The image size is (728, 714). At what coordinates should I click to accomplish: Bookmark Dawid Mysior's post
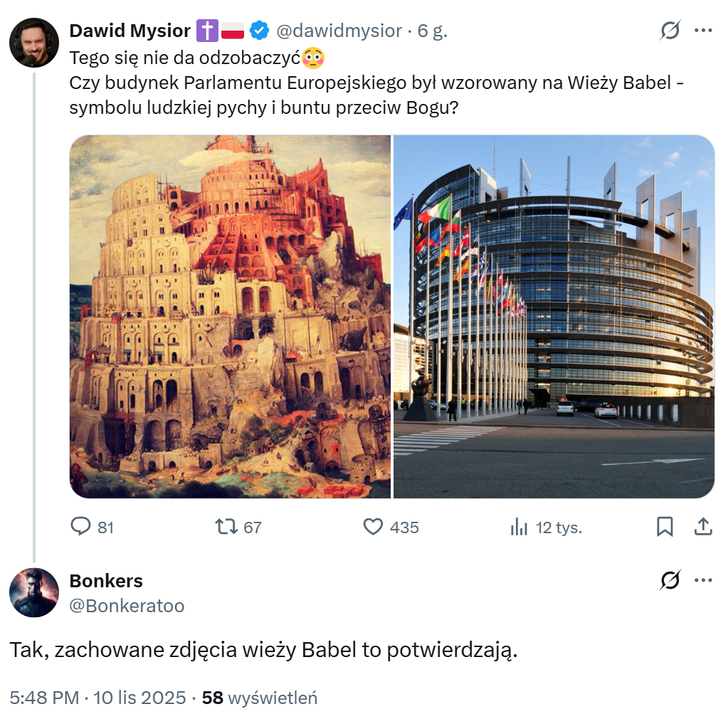(665, 527)
